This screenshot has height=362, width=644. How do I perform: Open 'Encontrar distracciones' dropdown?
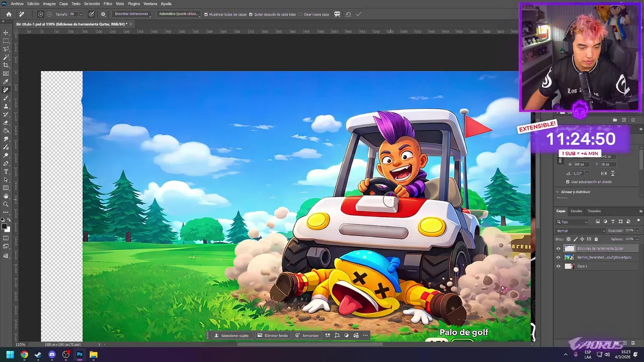pos(131,14)
